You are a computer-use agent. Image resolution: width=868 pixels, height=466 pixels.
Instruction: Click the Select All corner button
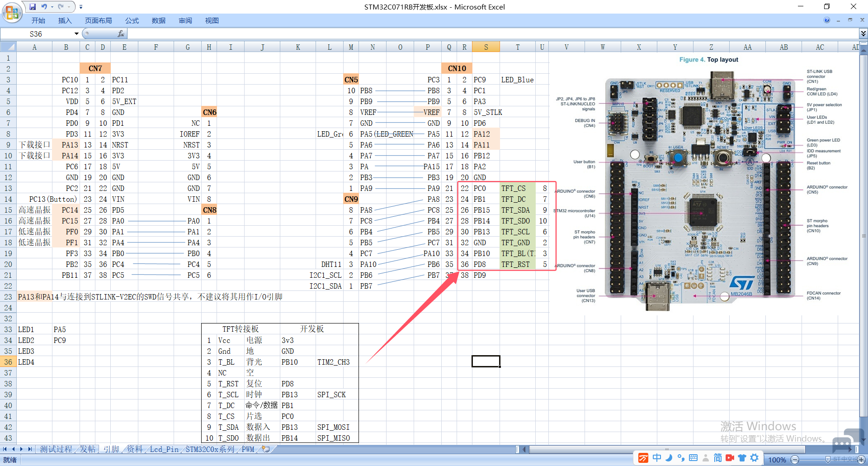(8, 47)
